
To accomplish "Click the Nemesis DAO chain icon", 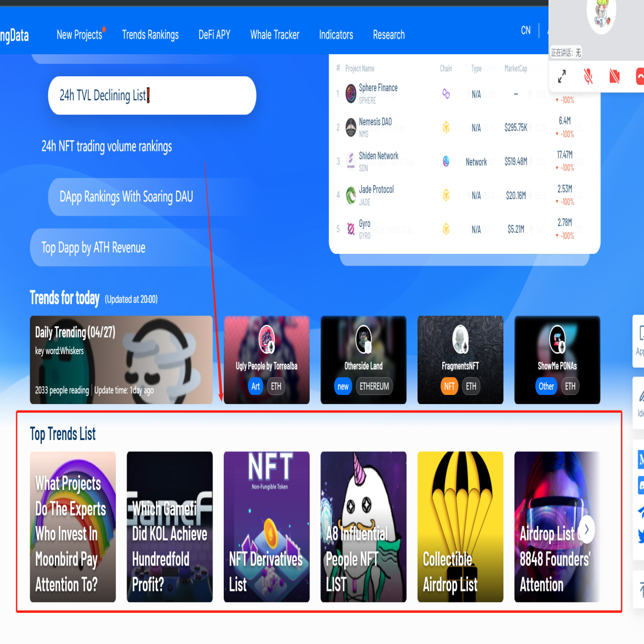I will (x=446, y=128).
